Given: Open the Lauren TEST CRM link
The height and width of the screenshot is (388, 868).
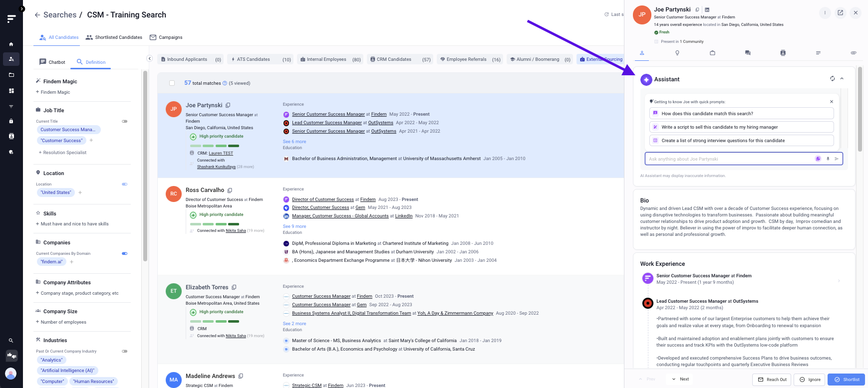Looking at the screenshot, I should [x=221, y=153].
